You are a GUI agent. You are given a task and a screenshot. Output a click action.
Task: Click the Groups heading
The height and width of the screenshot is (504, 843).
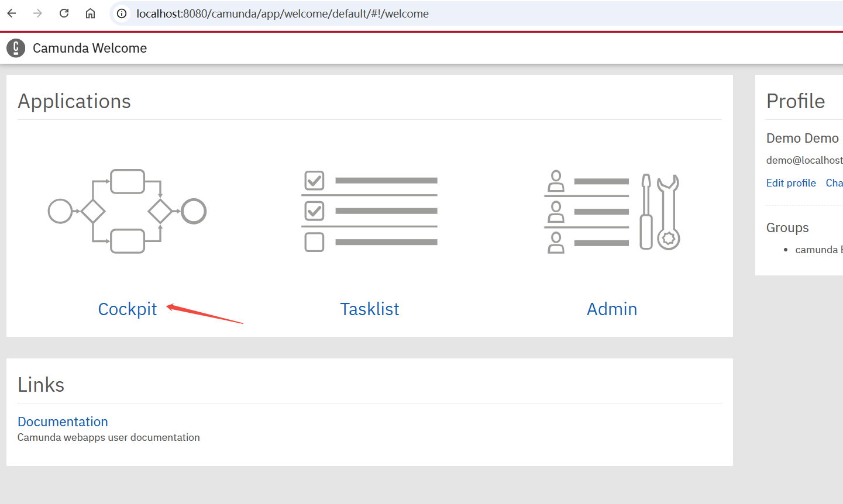787,227
